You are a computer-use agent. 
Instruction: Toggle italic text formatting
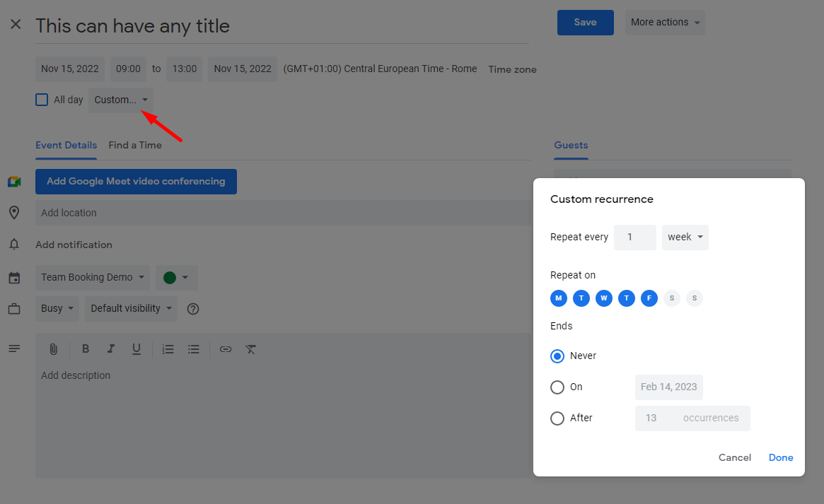click(111, 349)
